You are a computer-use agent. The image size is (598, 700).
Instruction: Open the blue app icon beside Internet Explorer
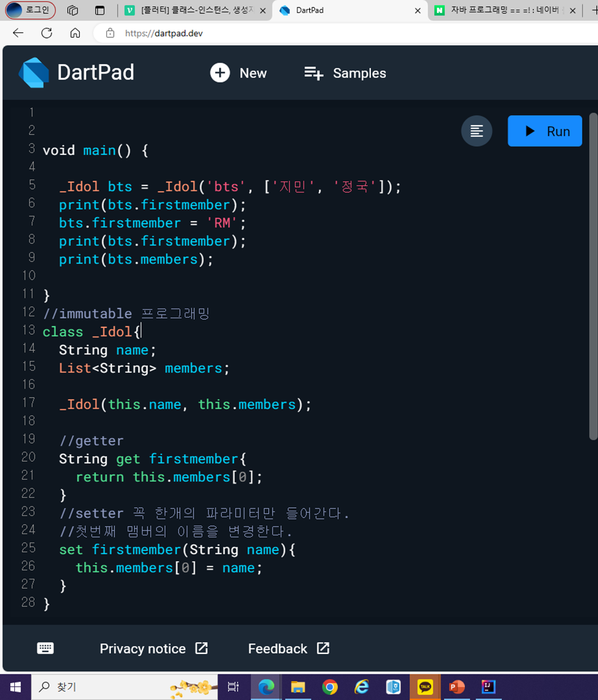(393, 687)
